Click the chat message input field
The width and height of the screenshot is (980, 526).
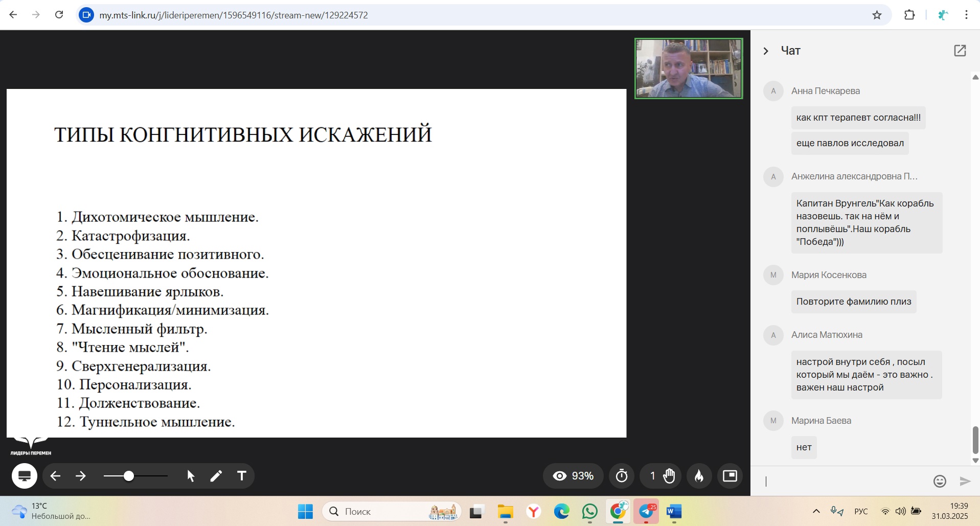click(844, 481)
